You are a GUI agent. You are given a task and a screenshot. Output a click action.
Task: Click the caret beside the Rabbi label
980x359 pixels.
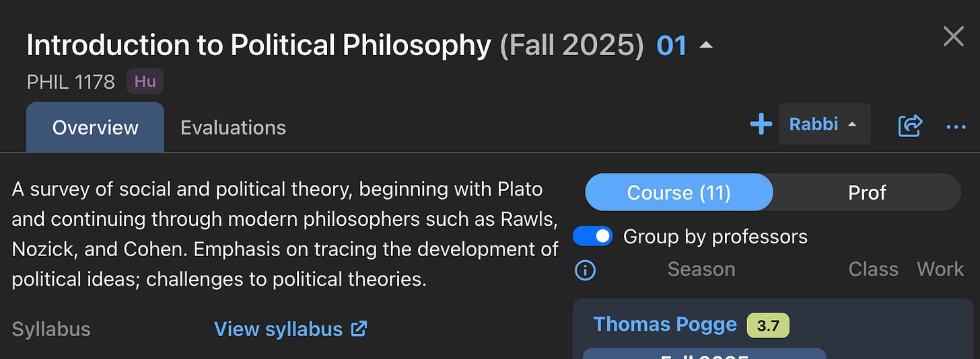click(x=852, y=124)
